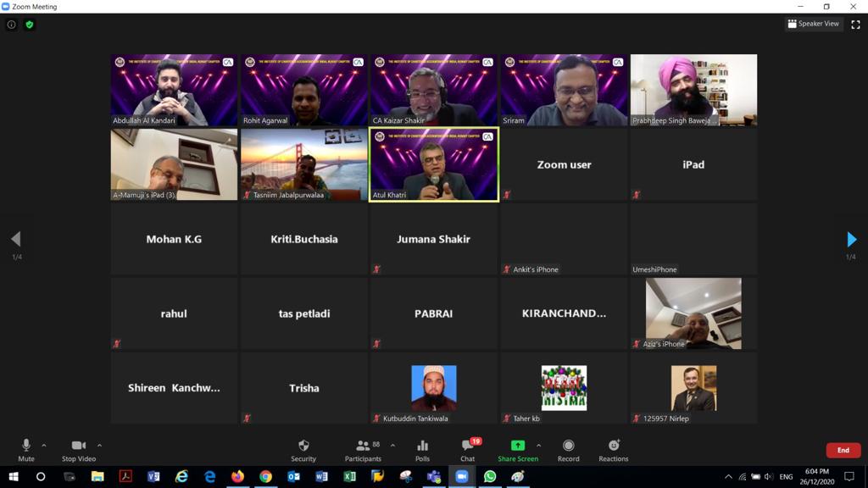Screen dimensions: 868x488
Task: End the meeting
Action: click(843, 451)
